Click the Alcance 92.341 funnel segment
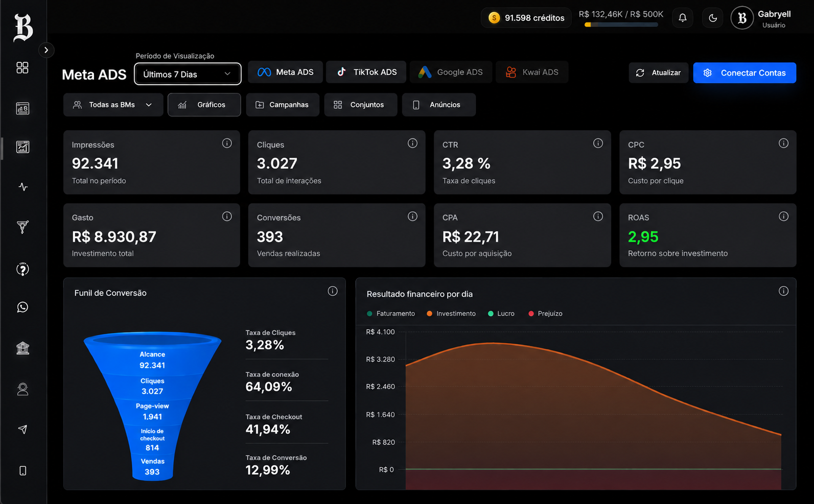The width and height of the screenshot is (814, 504). tap(152, 360)
